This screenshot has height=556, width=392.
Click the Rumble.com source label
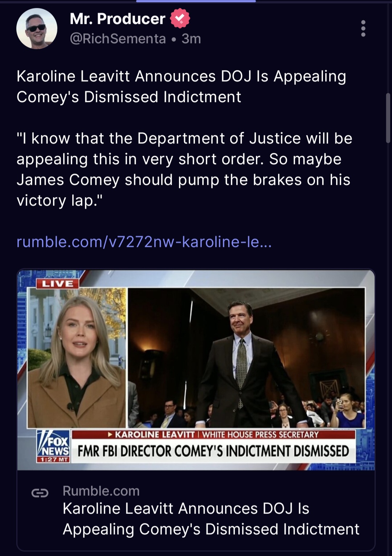pos(101,491)
